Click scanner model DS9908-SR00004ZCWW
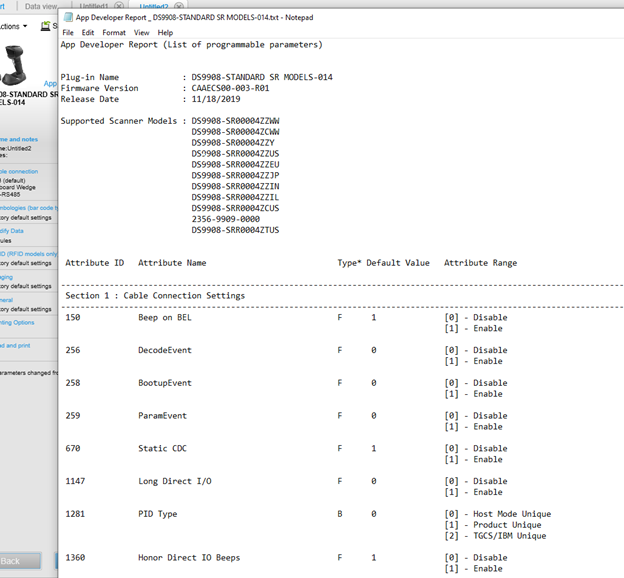The height and width of the screenshot is (578, 624). (235, 132)
